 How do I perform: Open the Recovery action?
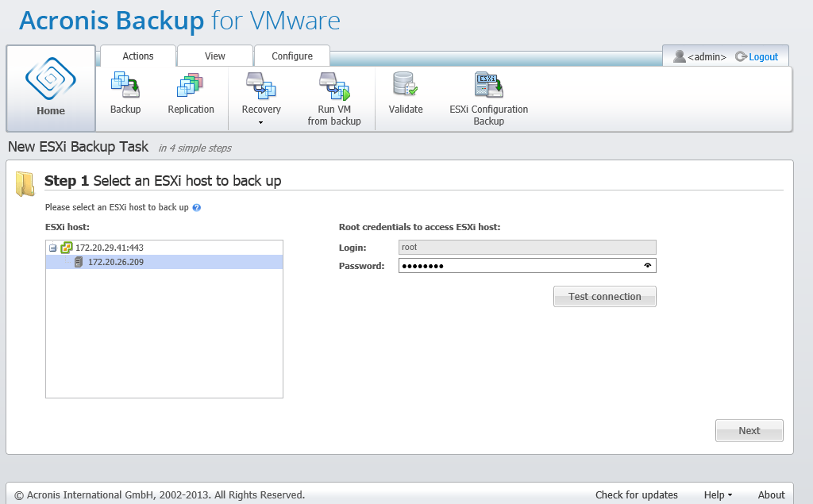(260, 94)
